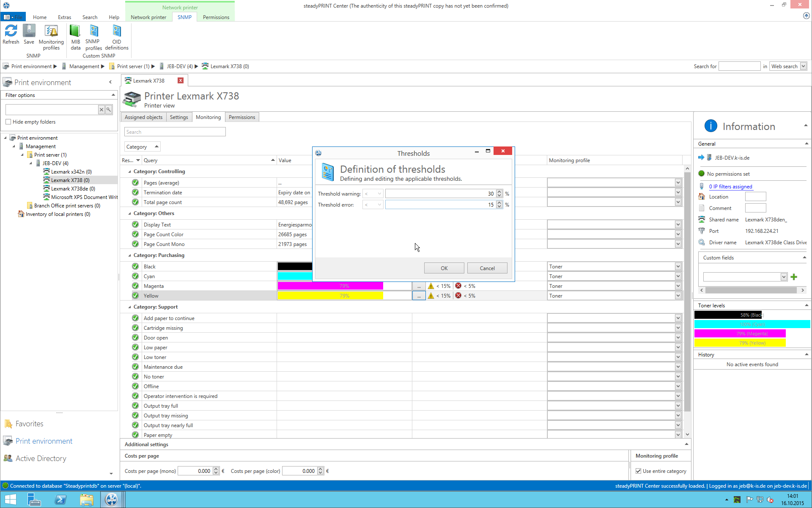The height and width of the screenshot is (508, 812).
Task: Run filter search with magnifier icon
Action: tap(109, 110)
